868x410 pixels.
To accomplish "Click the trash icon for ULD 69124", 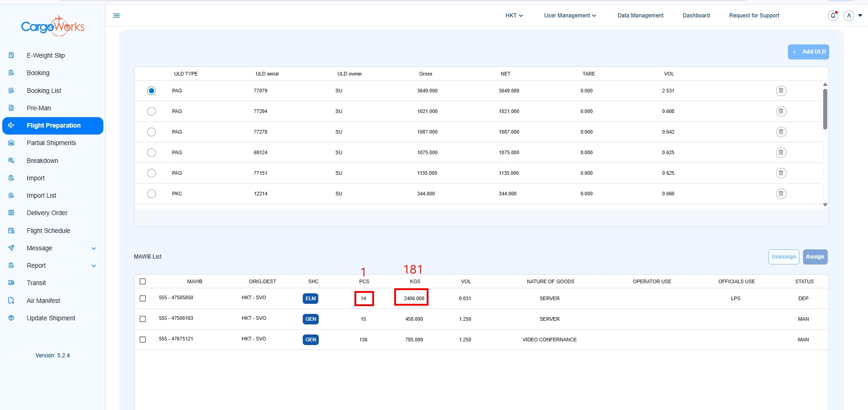I will (781, 152).
